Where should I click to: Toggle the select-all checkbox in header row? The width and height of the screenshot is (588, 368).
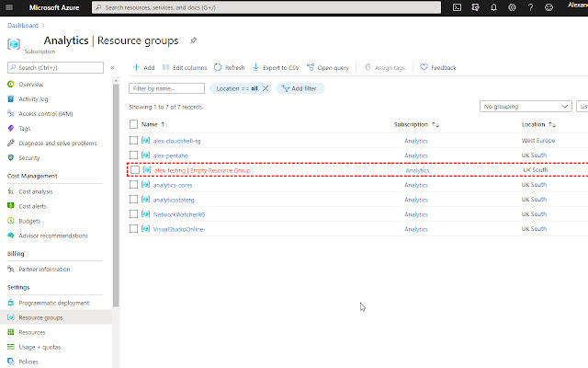(x=133, y=124)
